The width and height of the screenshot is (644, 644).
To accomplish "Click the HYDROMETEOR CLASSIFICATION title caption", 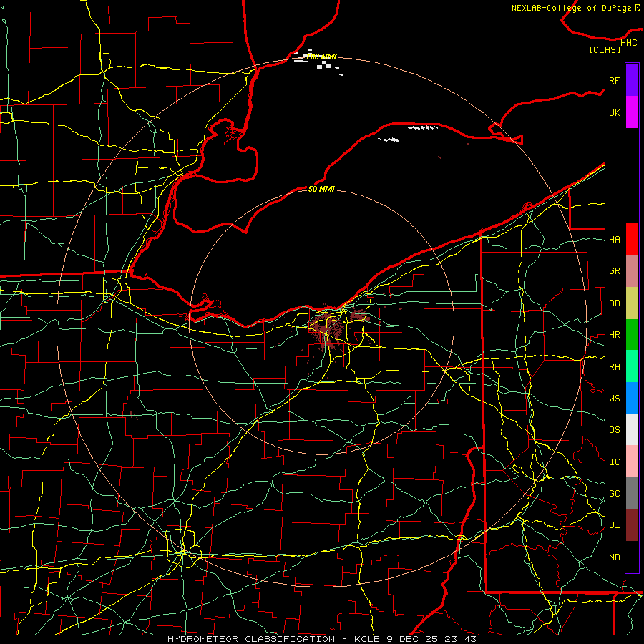I will [251, 639].
